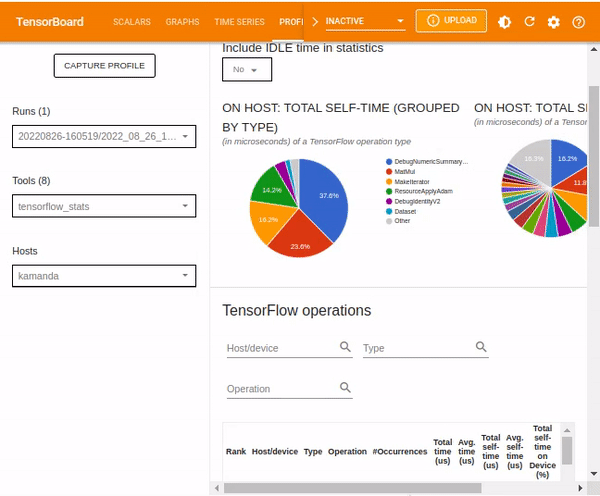Viewport: 600px width, 496px height.
Task: Click the Avg. time (us) column header
Action: [x=466, y=452]
